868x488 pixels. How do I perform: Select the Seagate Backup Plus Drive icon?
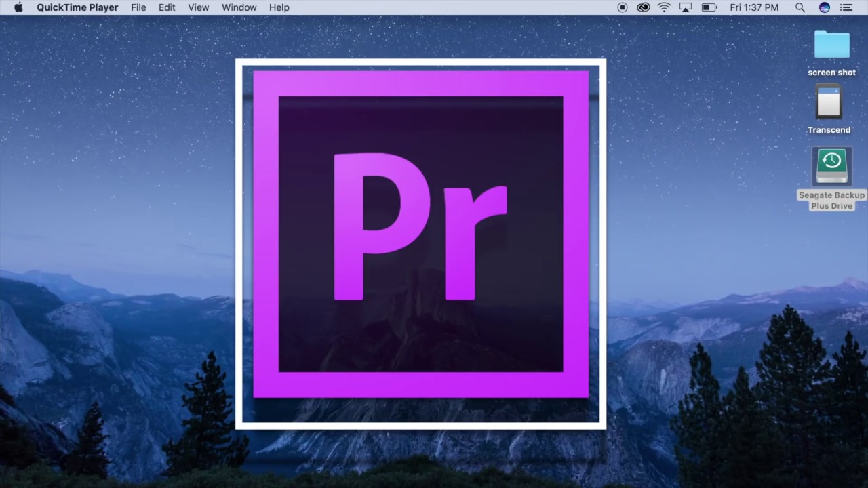[831, 166]
